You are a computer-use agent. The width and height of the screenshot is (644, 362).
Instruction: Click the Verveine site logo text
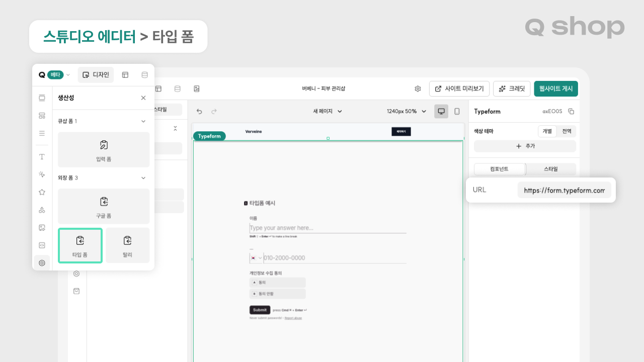click(x=254, y=132)
